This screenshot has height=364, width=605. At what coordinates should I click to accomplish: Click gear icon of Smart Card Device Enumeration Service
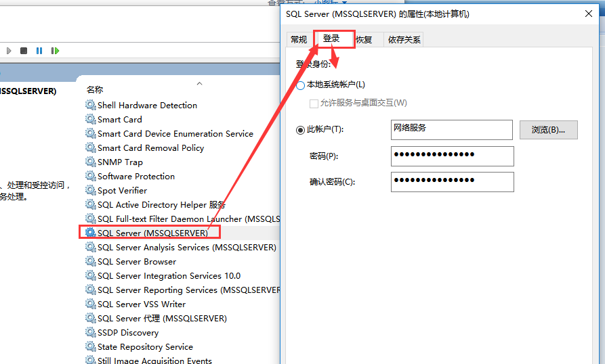tap(91, 133)
